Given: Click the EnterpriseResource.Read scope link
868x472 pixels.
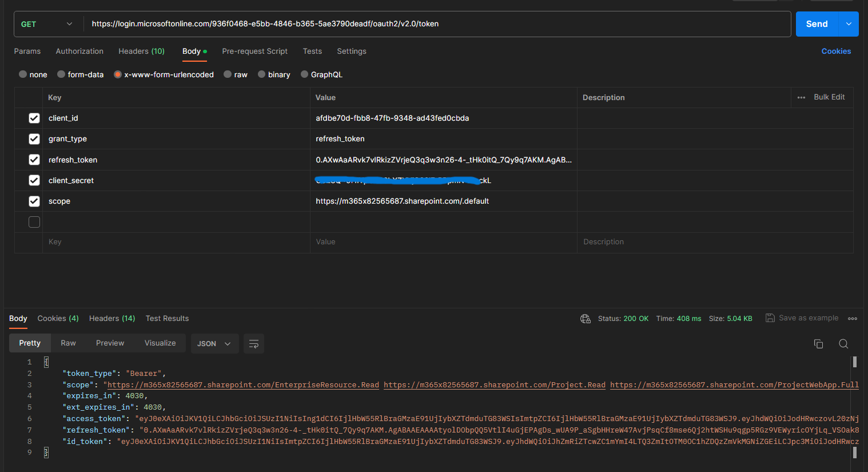Looking at the screenshot, I should tap(243, 385).
